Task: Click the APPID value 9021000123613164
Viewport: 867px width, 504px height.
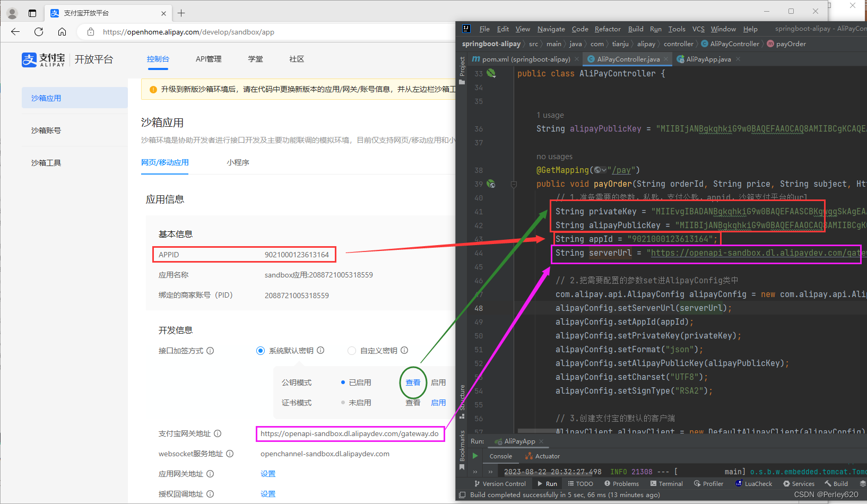Action: (297, 255)
